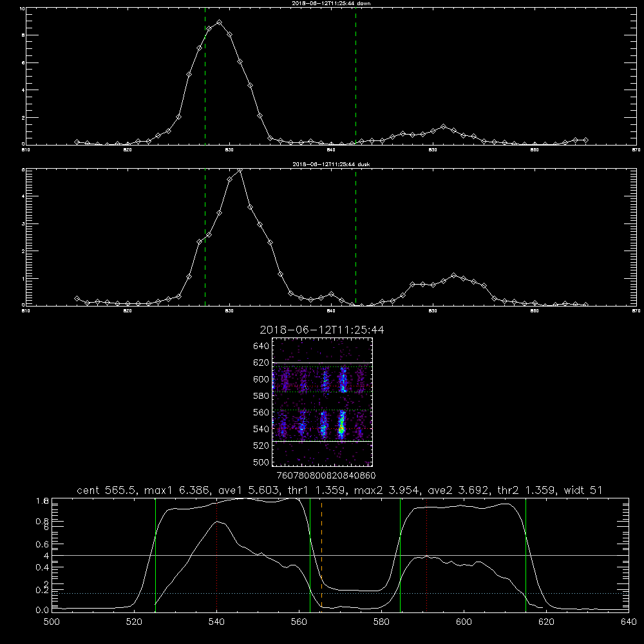The image size is (644, 644).
Task: Click the right green dashed line in dusk plot
Action: click(355, 237)
